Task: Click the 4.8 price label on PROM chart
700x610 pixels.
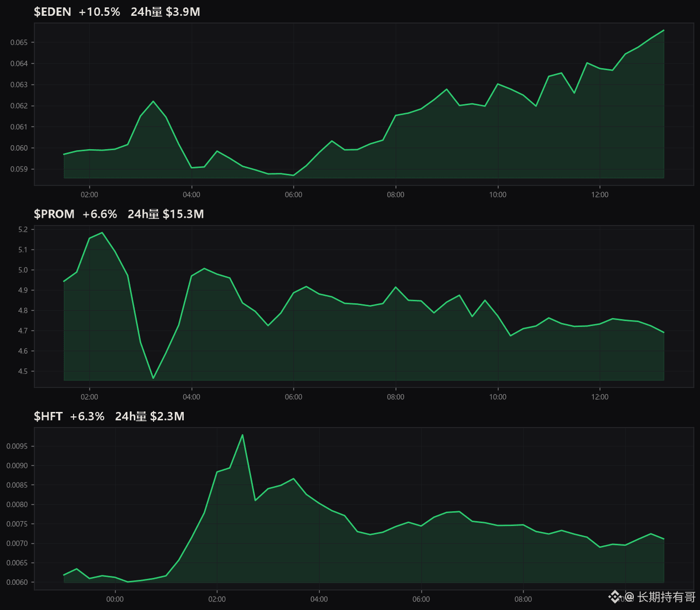Action: pyautogui.click(x=23, y=311)
